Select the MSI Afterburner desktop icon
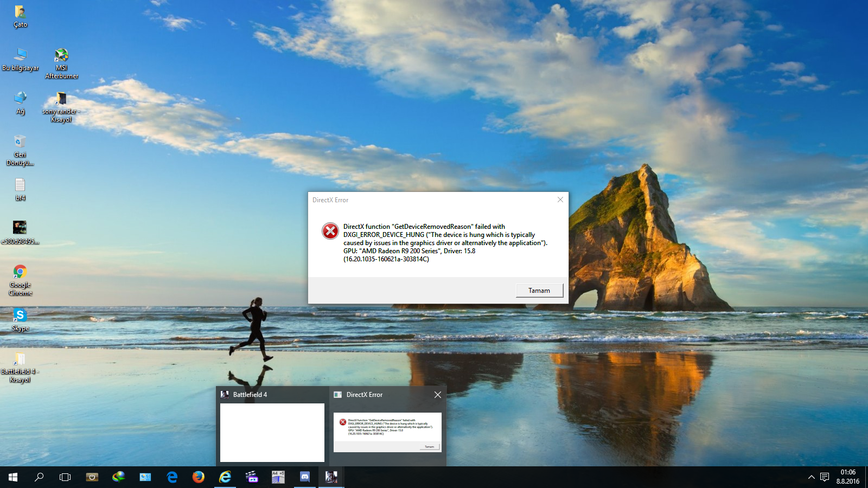Viewport: 868px width, 488px height. coord(61,63)
